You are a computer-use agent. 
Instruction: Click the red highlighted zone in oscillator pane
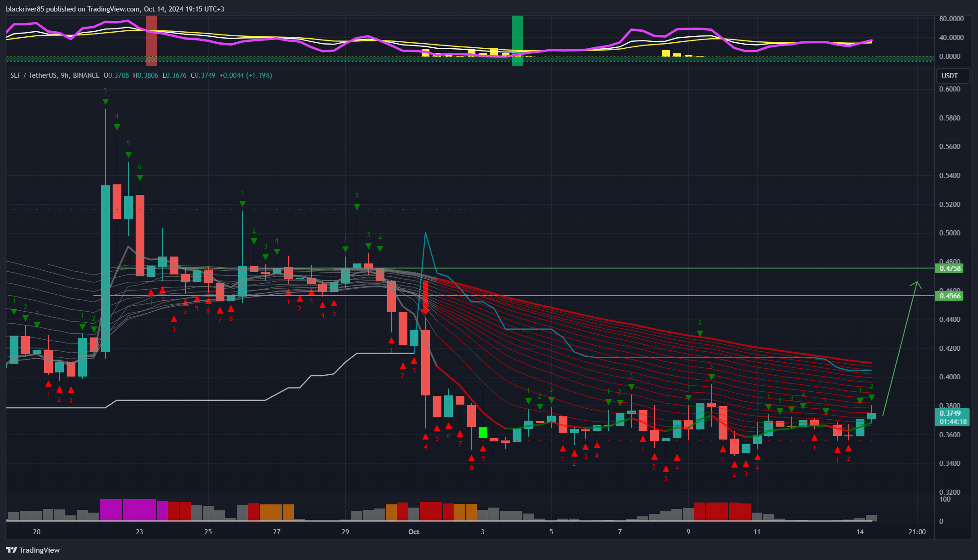pyautogui.click(x=151, y=40)
